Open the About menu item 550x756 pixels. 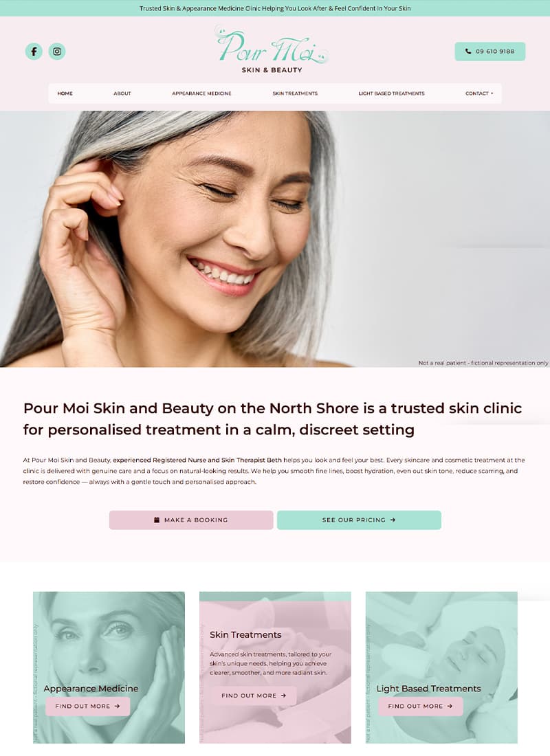tap(122, 93)
